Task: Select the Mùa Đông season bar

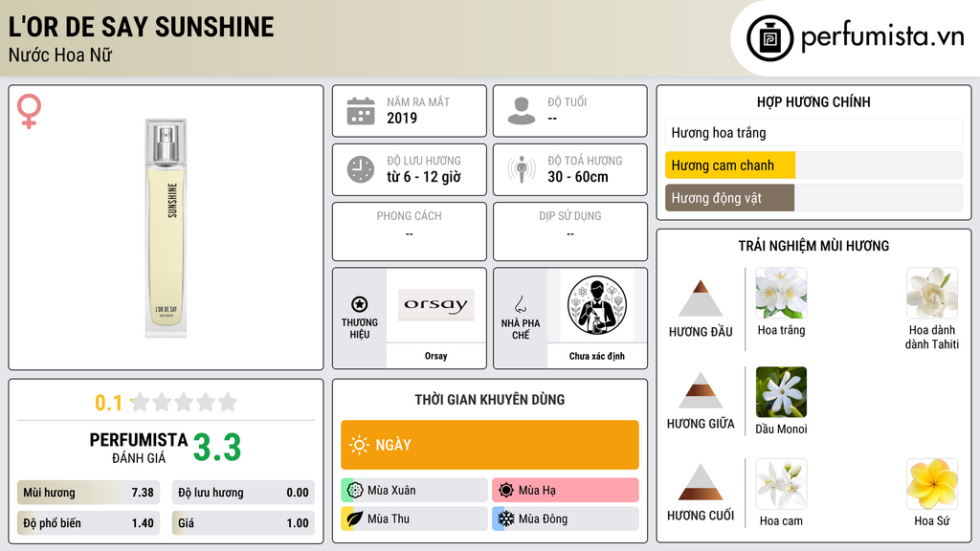Action: pyautogui.click(x=566, y=518)
